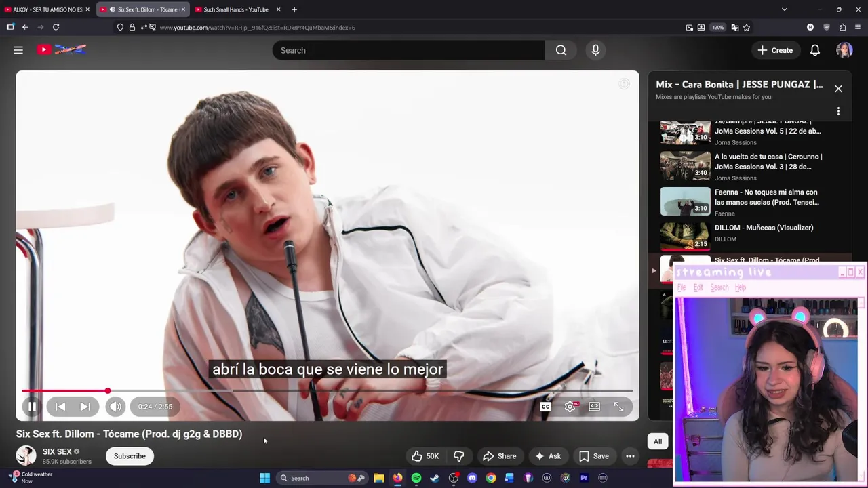868x488 pixels.
Task: Open File Explorer from the taskbar
Action: 379,478
